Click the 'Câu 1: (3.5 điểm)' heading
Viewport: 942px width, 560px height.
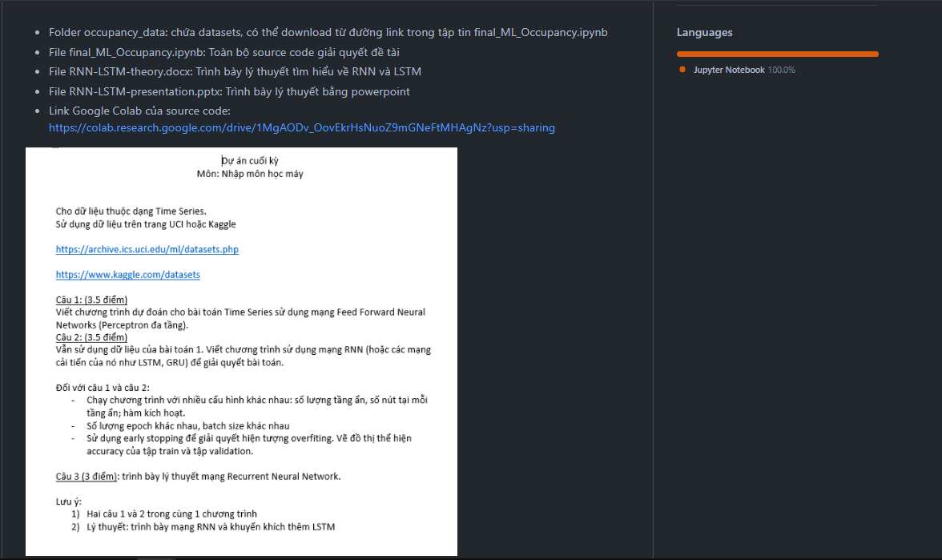91,300
